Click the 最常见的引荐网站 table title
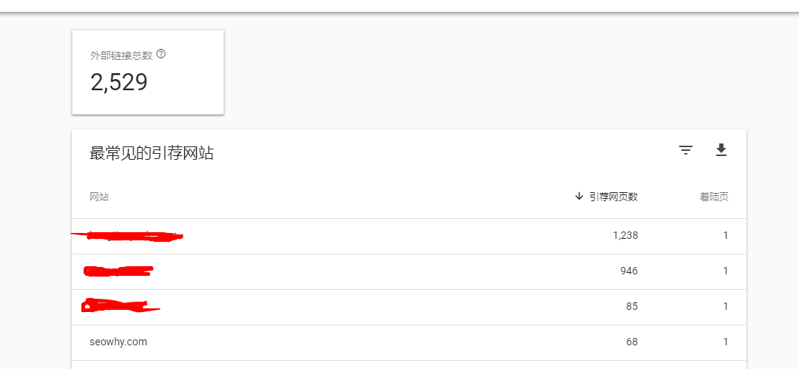This screenshot has width=799, height=369. click(151, 153)
